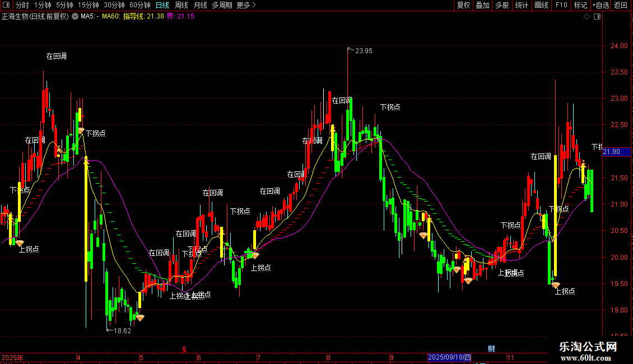Click the 正海生物(日线.前复权) title label

click(35, 17)
